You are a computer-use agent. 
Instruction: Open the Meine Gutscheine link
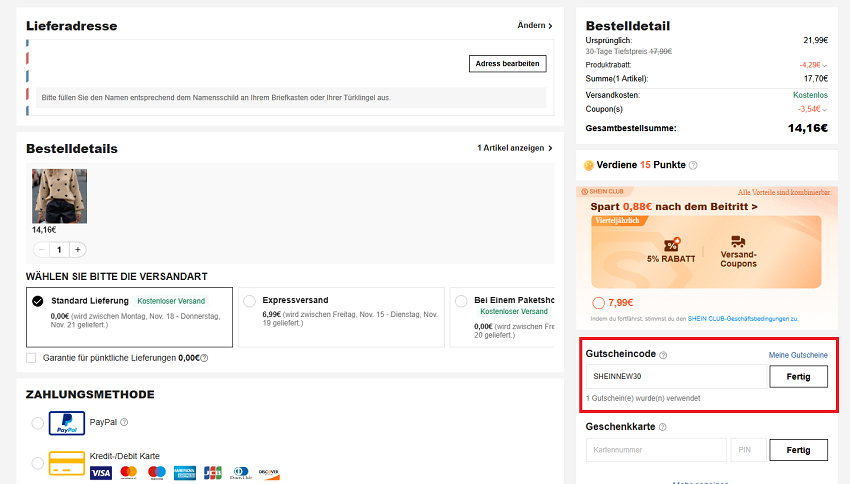[797, 355]
